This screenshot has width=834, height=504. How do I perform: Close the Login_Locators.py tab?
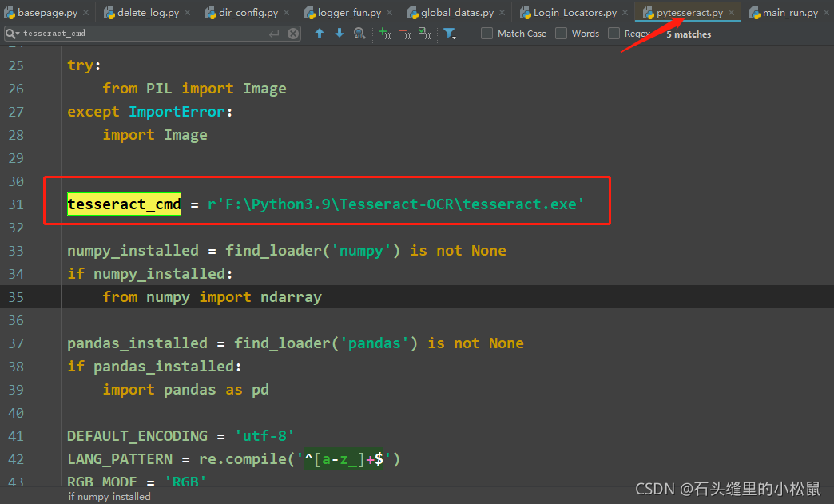(x=625, y=12)
